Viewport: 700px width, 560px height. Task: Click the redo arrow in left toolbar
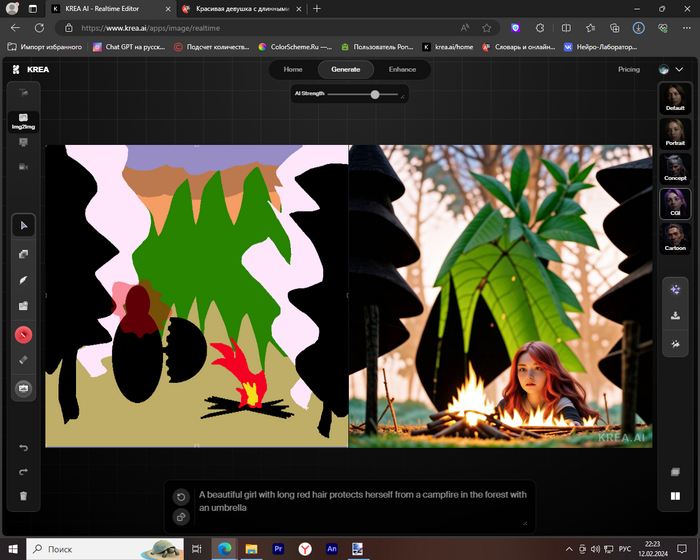pyautogui.click(x=24, y=472)
